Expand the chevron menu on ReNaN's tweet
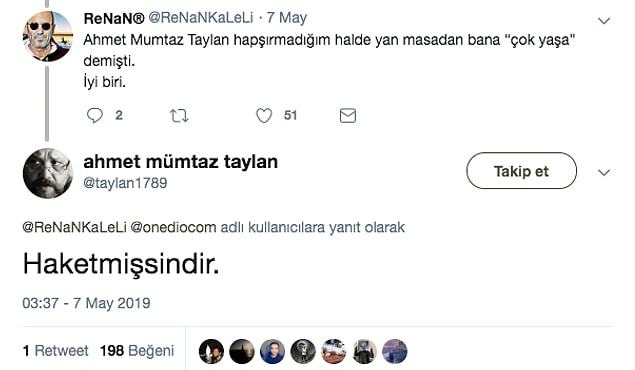The width and height of the screenshot is (635, 370). pos(604,21)
